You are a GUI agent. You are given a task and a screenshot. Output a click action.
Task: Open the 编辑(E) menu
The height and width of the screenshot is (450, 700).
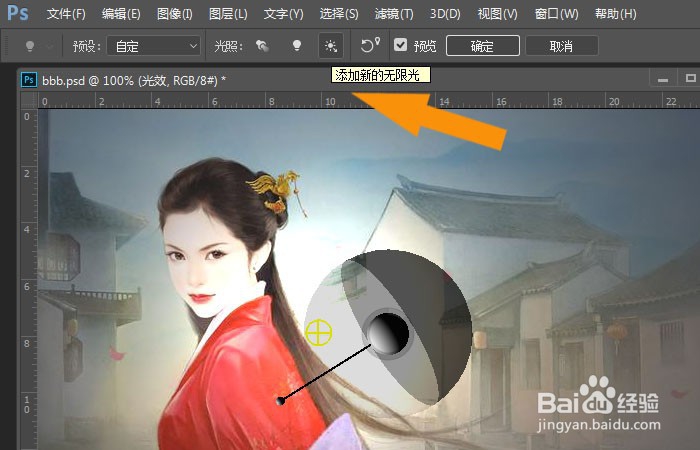tap(121, 14)
